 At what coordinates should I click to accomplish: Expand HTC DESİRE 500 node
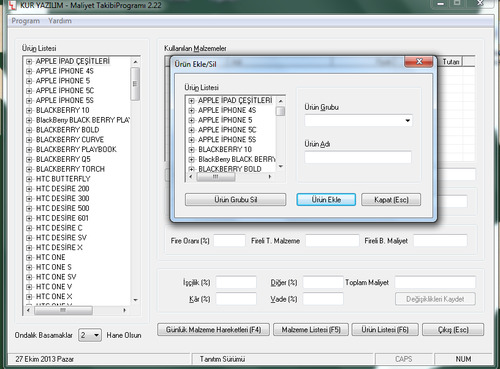coord(29,208)
